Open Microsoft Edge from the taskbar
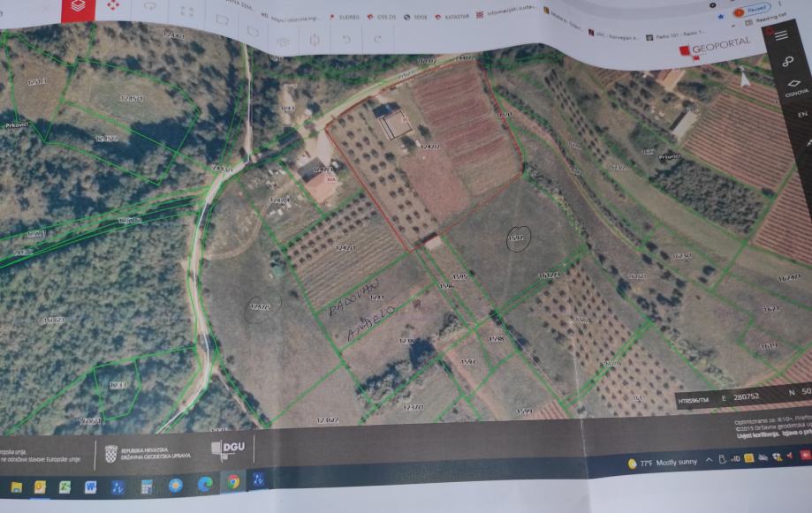This screenshot has height=513, width=812. coord(205,484)
